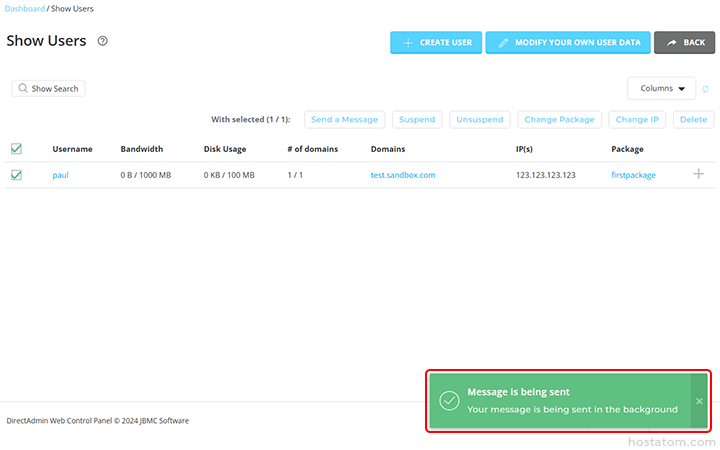The height and width of the screenshot is (450, 720).
Task: Uncheck the checkbox for user paul
Action: (16, 175)
